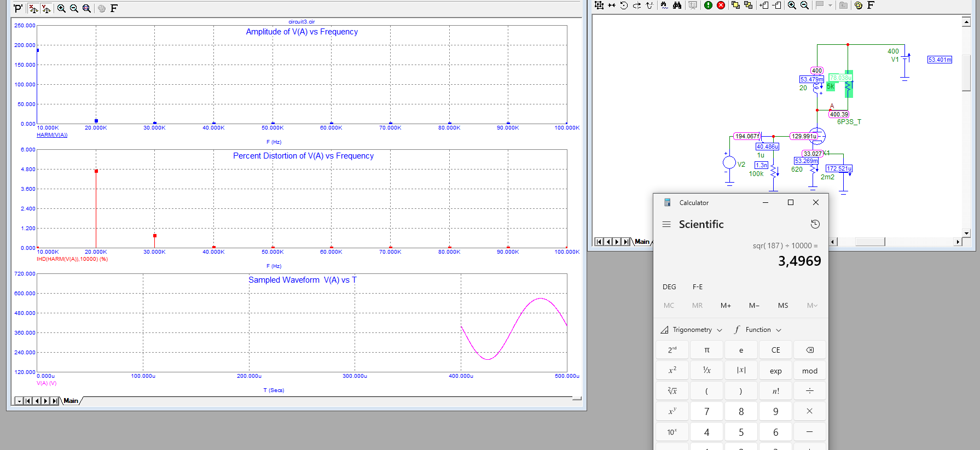Select the Main tab in the schematic window
Image resolution: width=980 pixels, height=450 pixels.
[x=642, y=242]
